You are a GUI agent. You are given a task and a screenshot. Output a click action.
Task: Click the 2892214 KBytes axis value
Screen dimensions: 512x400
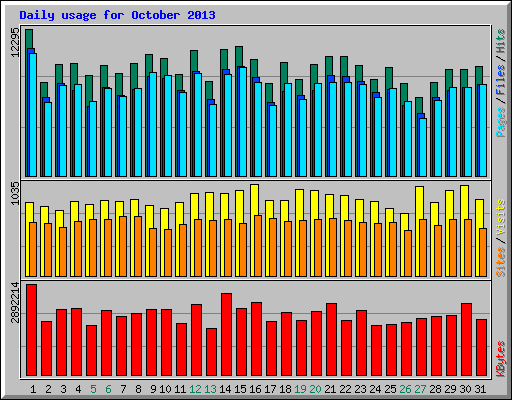[15, 303]
